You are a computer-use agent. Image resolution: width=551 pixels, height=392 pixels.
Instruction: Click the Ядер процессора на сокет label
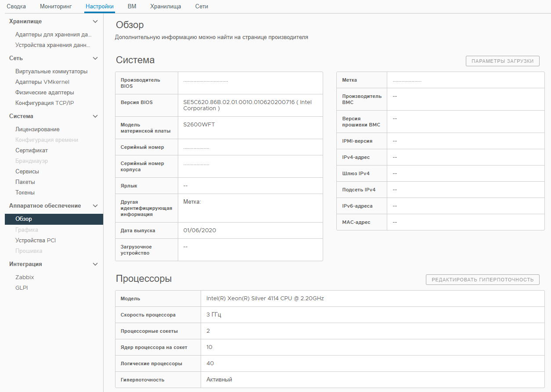coord(154,347)
